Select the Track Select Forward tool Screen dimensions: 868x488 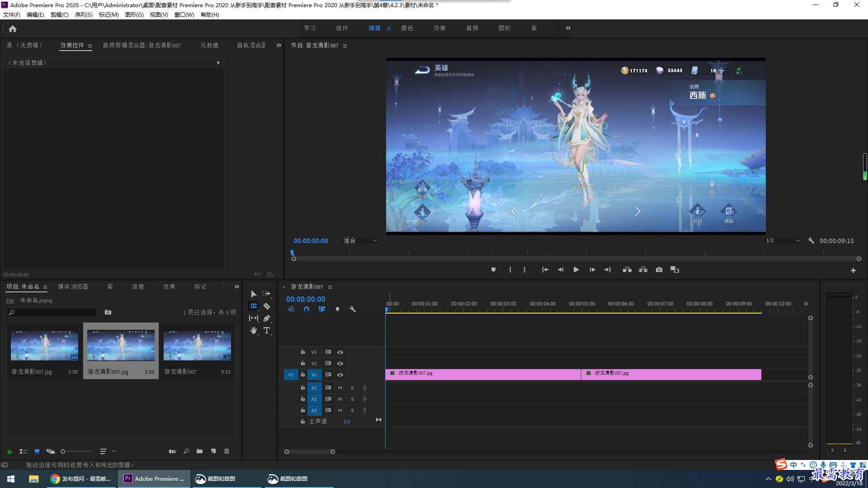pyautogui.click(x=267, y=294)
